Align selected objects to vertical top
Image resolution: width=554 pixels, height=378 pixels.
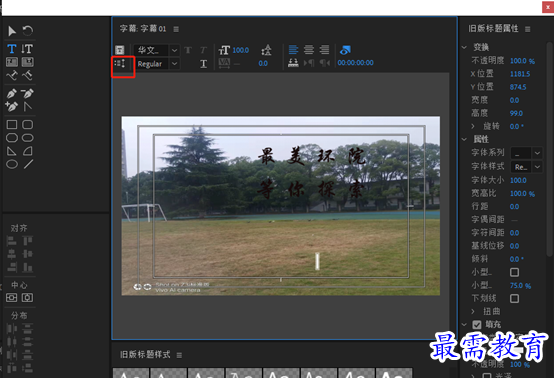point(28,241)
